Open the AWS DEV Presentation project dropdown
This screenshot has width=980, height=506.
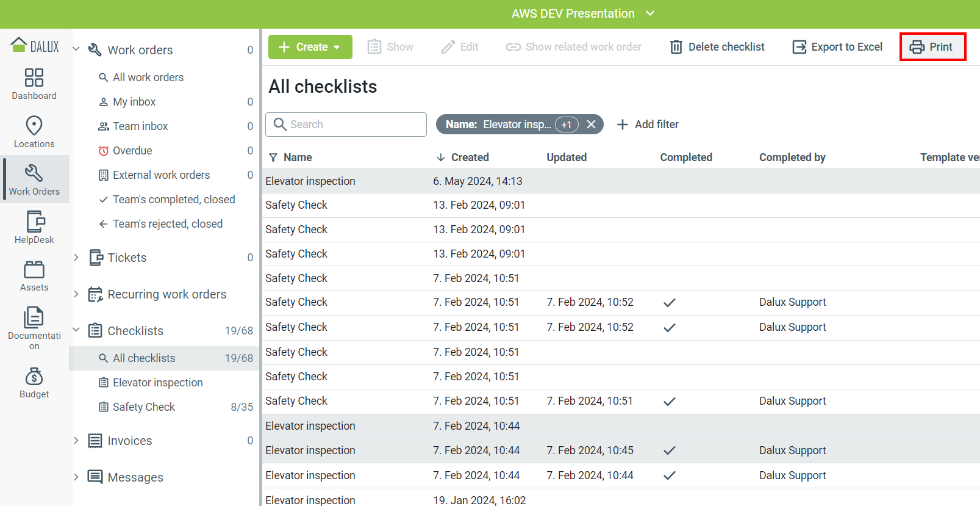click(x=582, y=13)
